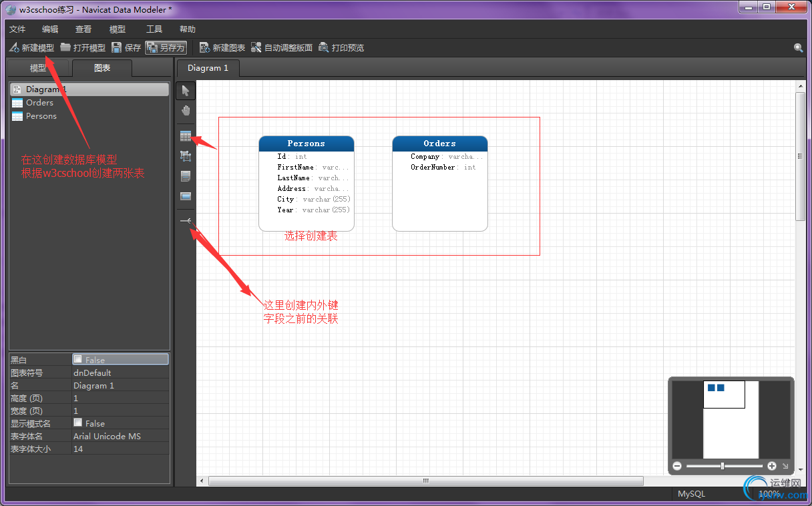
Task: Click the Navicat app icon in title bar
Action: pyautogui.click(x=11, y=9)
